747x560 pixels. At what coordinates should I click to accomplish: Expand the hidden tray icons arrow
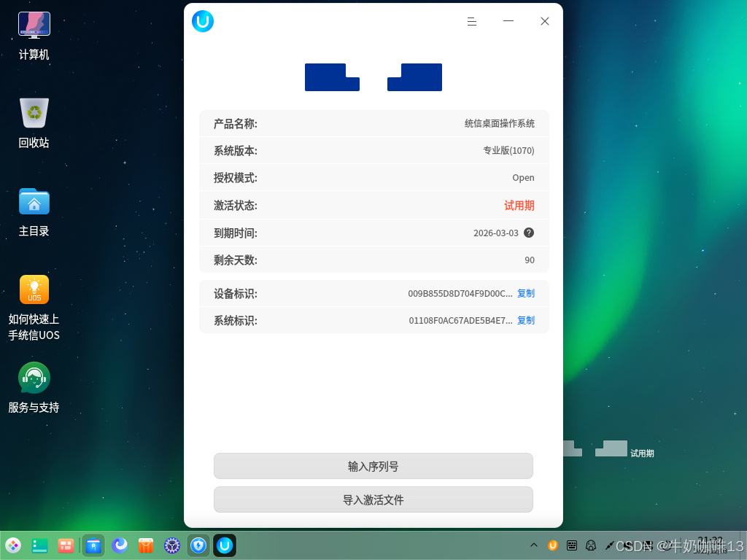[x=533, y=545]
